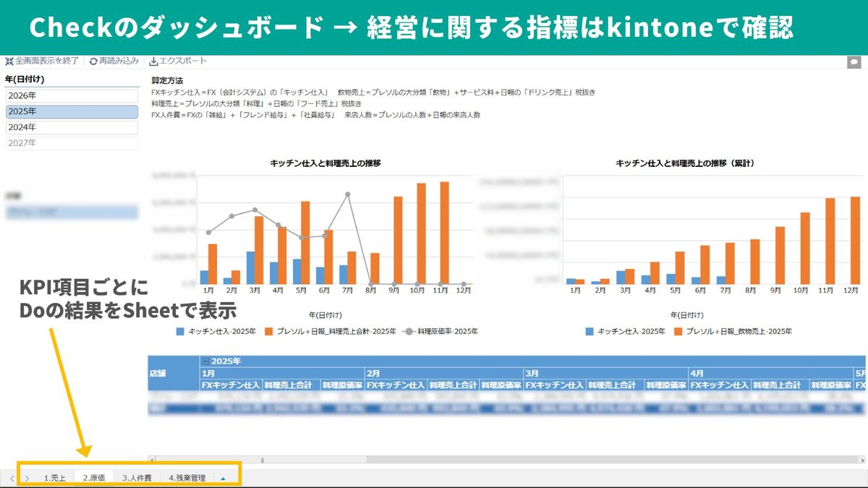Click the exit full-screen icon (全画面表示を終了)
The image size is (868, 488).
pos(9,61)
